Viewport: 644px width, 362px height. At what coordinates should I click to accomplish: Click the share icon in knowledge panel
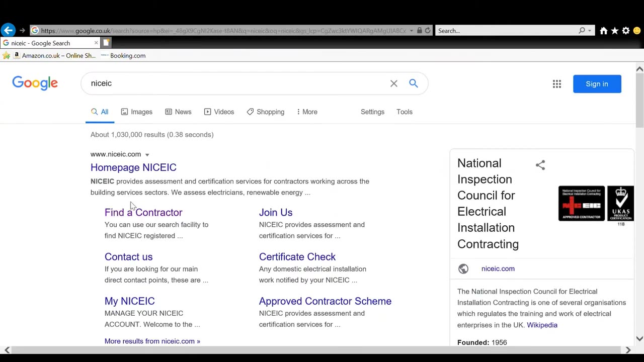click(540, 165)
